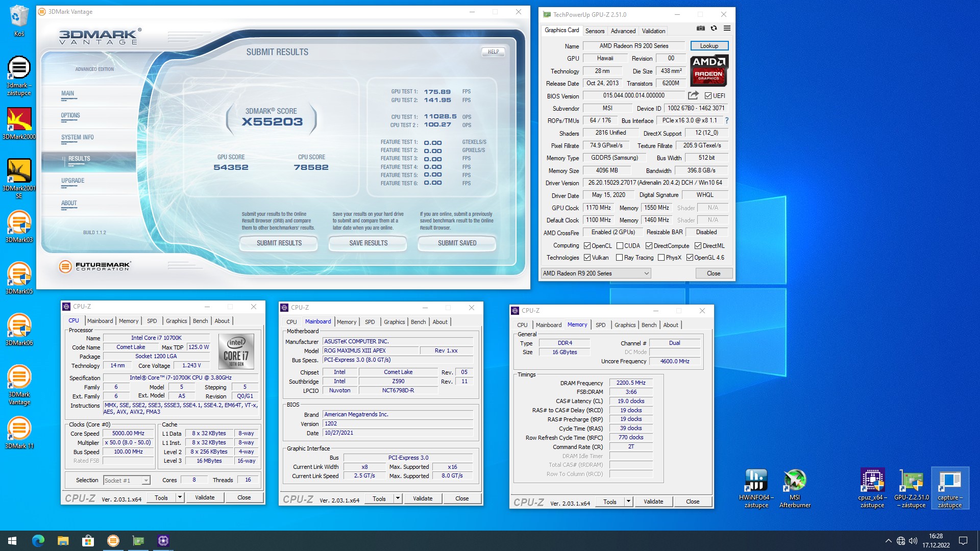Open 3DMark 11 desktop shortcut
980x551 pixels.
coord(19,433)
